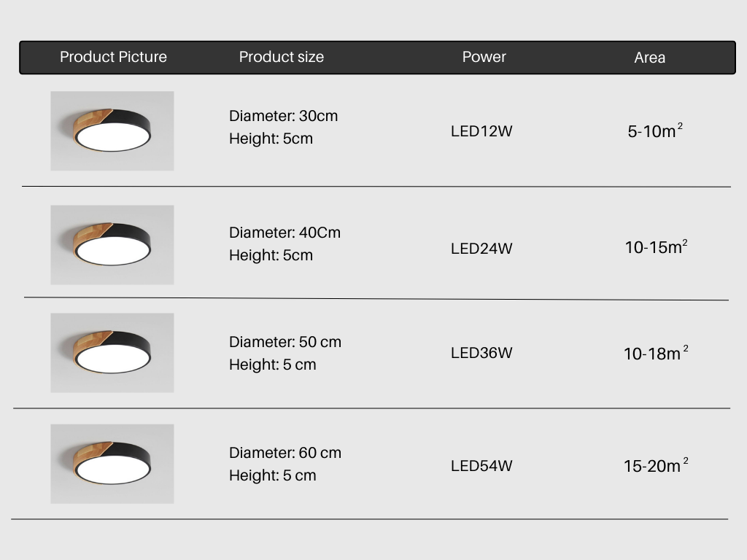Screen dimensions: 747x560
Task: Click the "Power" column header
Action: pyautogui.click(x=484, y=57)
